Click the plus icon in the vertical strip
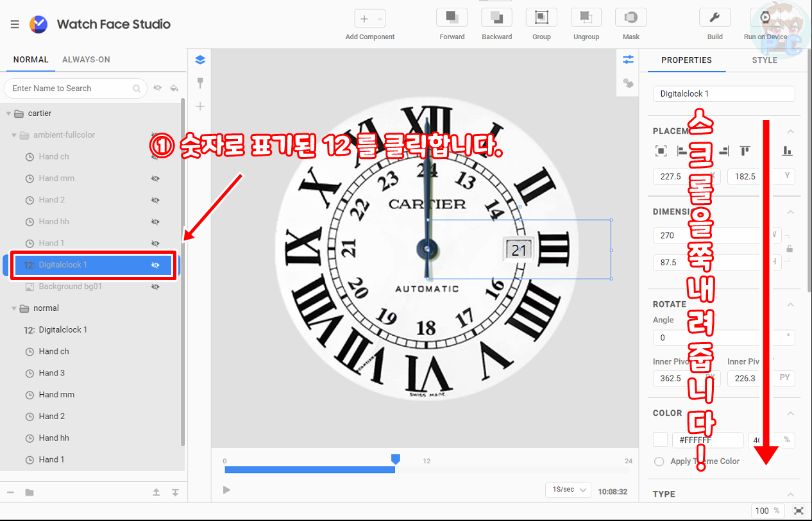Viewport: 812px width, 521px height. [x=200, y=106]
